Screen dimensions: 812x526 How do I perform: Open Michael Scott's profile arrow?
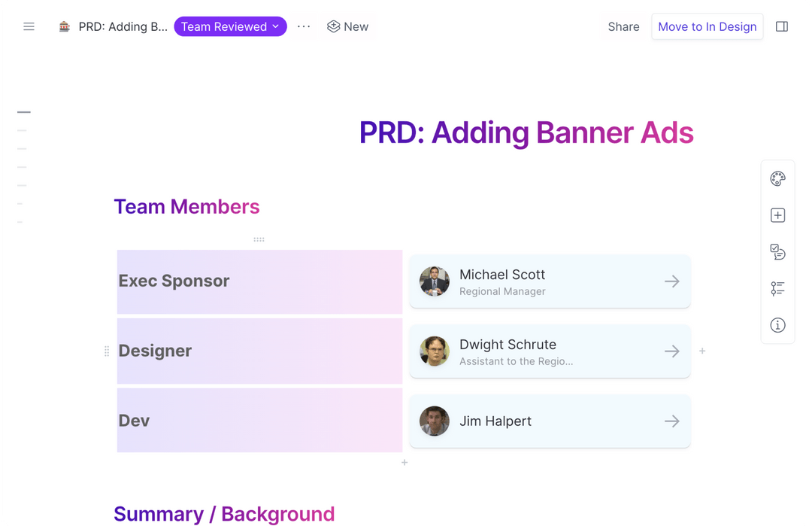[671, 281]
